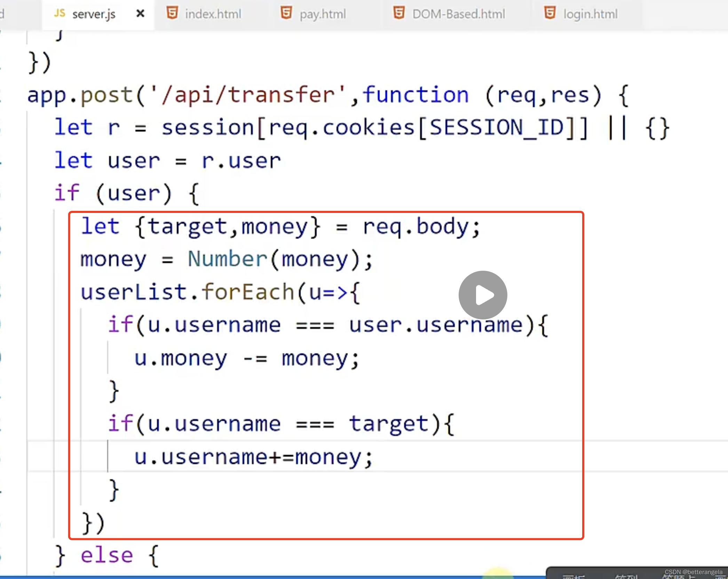Click the HTML5 icon on the index.html tab
The image size is (728, 579).
[172, 13]
